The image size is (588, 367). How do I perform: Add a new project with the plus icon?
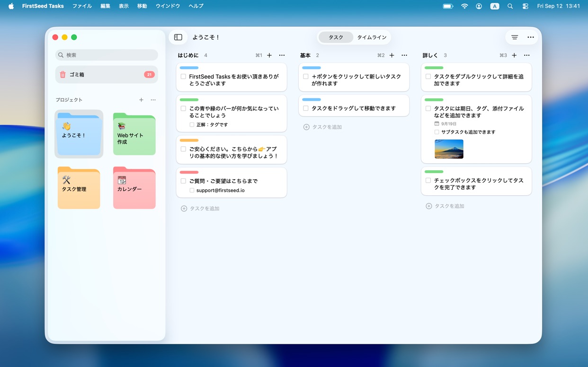tap(141, 100)
